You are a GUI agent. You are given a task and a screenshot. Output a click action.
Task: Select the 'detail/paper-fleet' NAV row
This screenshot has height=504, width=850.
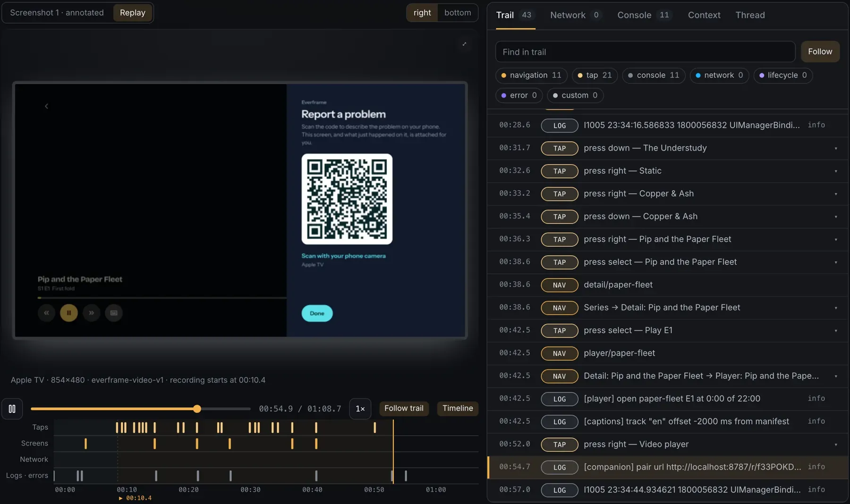(668, 285)
